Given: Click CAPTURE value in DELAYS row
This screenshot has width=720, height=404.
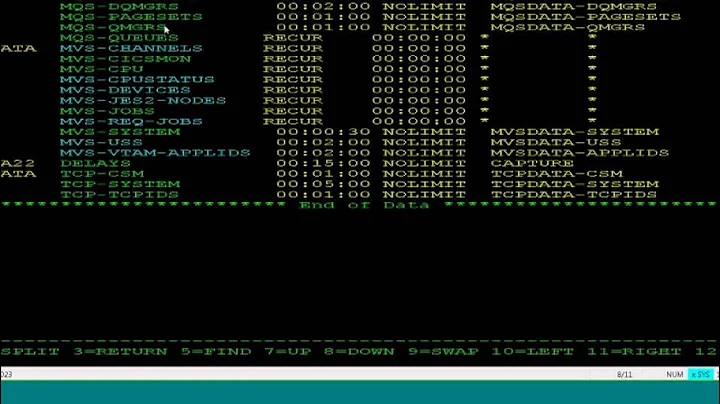Looking at the screenshot, I should (x=532, y=163).
